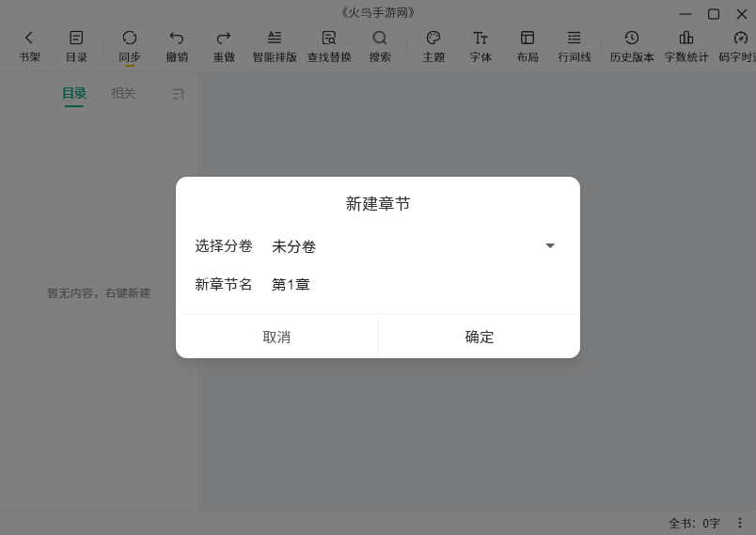Click the 同步 sync icon
This screenshot has height=535, width=756.
pos(129,47)
